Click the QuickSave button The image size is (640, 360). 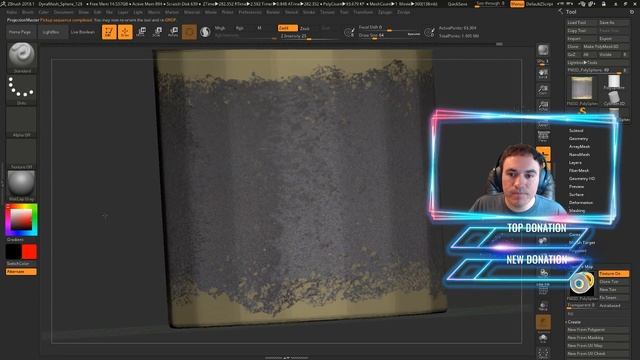click(x=458, y=4)
